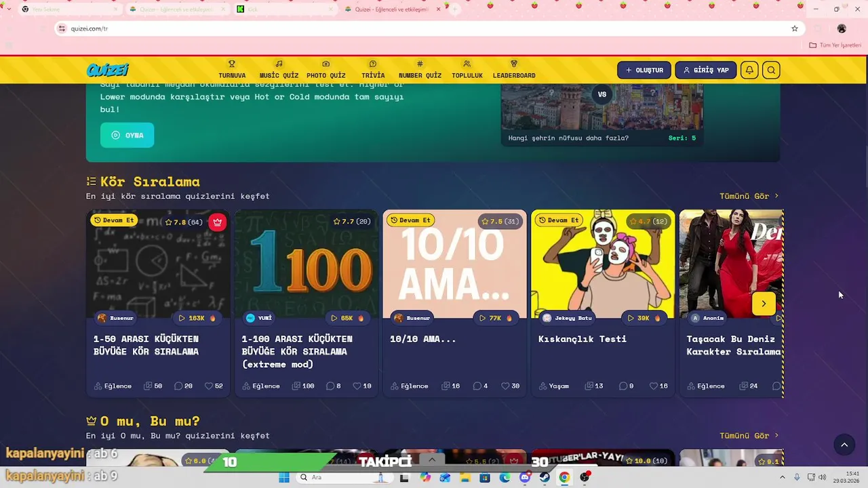The image size is (868, 488).
Task: Click title 'Taşacak Bu Deniz Karakter Sıralama'
Action: [734, 345]
